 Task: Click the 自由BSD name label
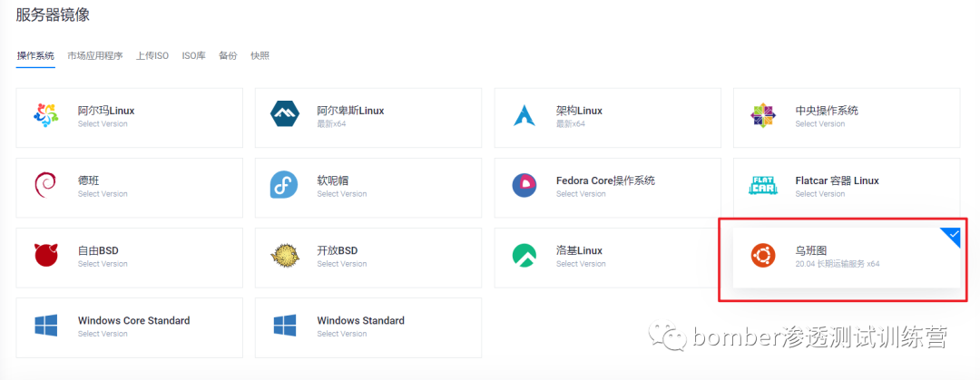click(x=98, y=250)
